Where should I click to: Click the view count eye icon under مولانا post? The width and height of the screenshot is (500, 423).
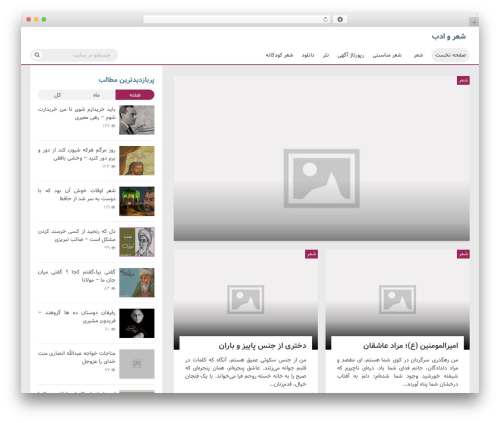pyautogui.click(x=113, y=289)
